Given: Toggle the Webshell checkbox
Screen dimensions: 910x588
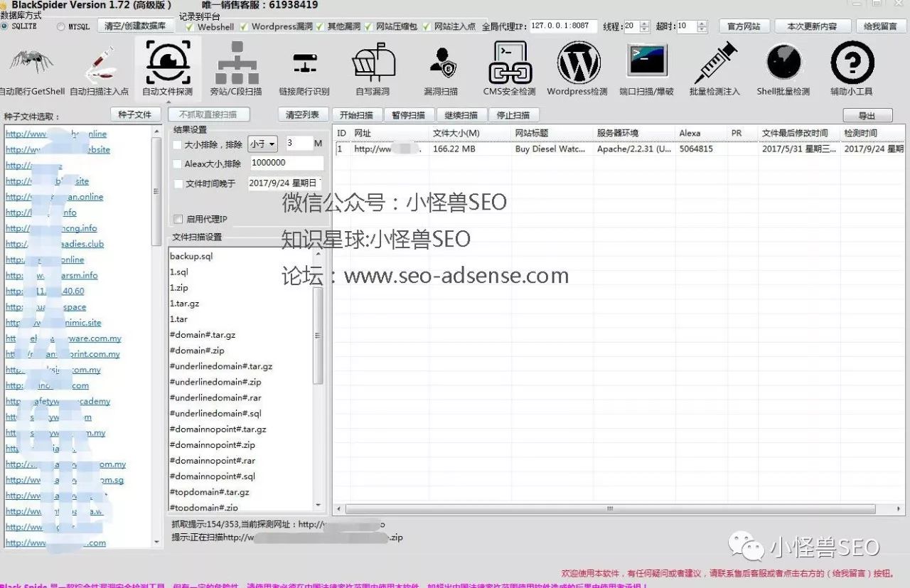Looking at the screenshot, I should 189,27.
